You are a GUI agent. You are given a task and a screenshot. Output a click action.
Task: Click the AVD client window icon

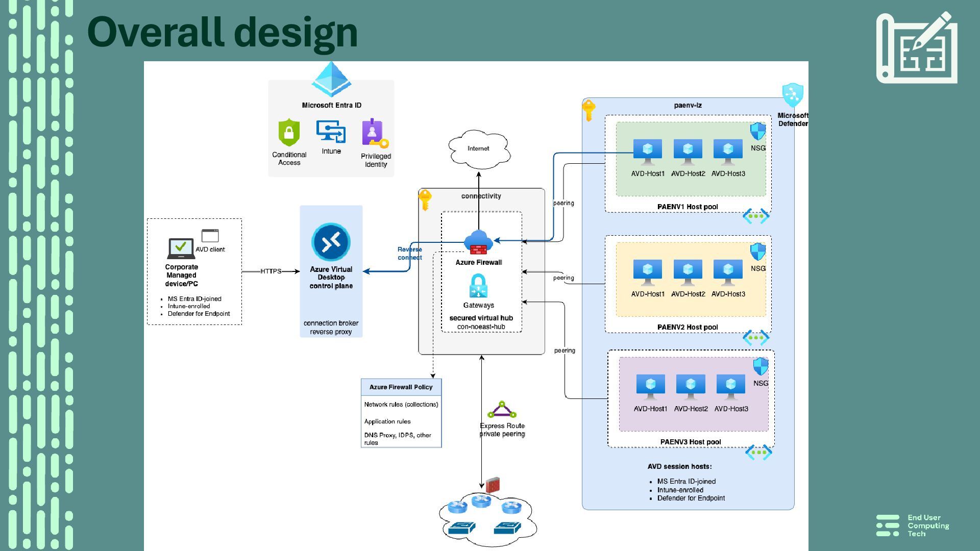210,236
